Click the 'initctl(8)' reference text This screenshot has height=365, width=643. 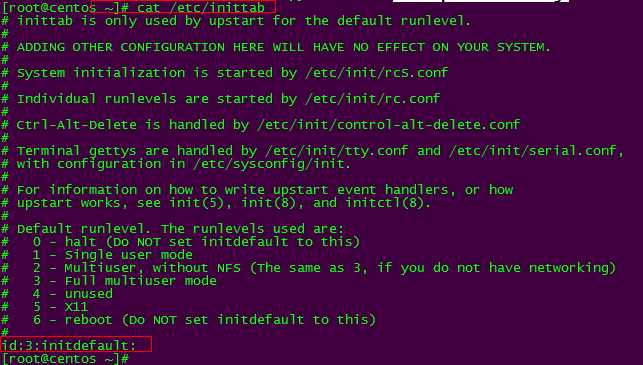pos(384,203)
